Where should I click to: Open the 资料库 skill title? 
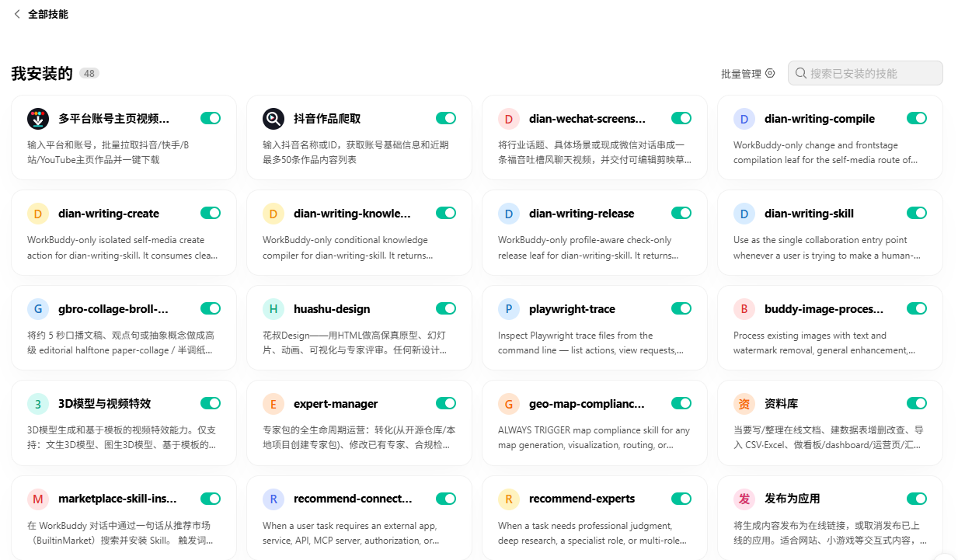[x=781, y=404]
